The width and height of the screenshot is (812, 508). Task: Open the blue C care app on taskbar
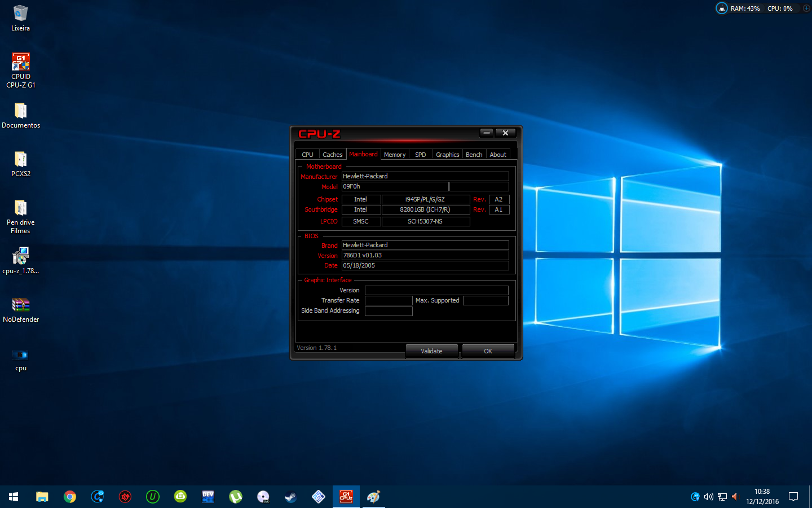pos(98,497)
